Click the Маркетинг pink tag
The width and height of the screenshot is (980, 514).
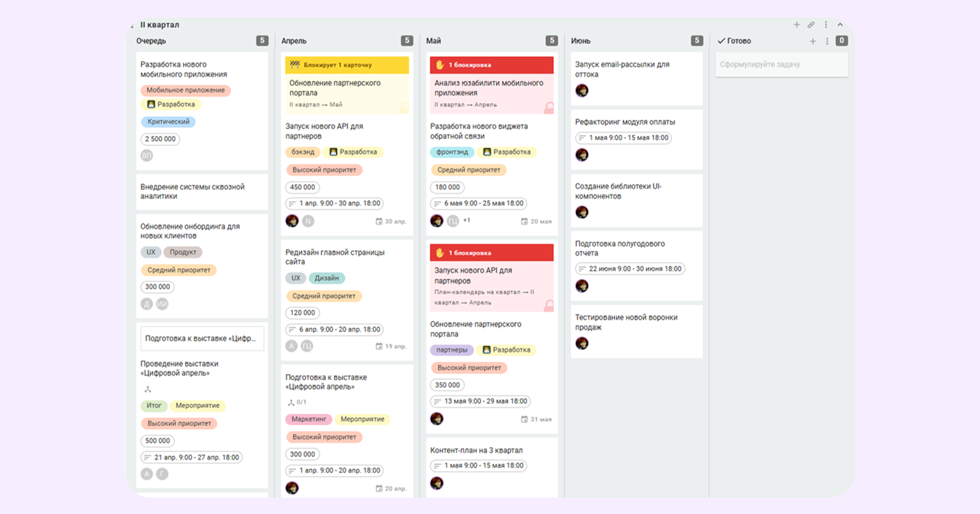pyautogui.click(x=309, y=419)
